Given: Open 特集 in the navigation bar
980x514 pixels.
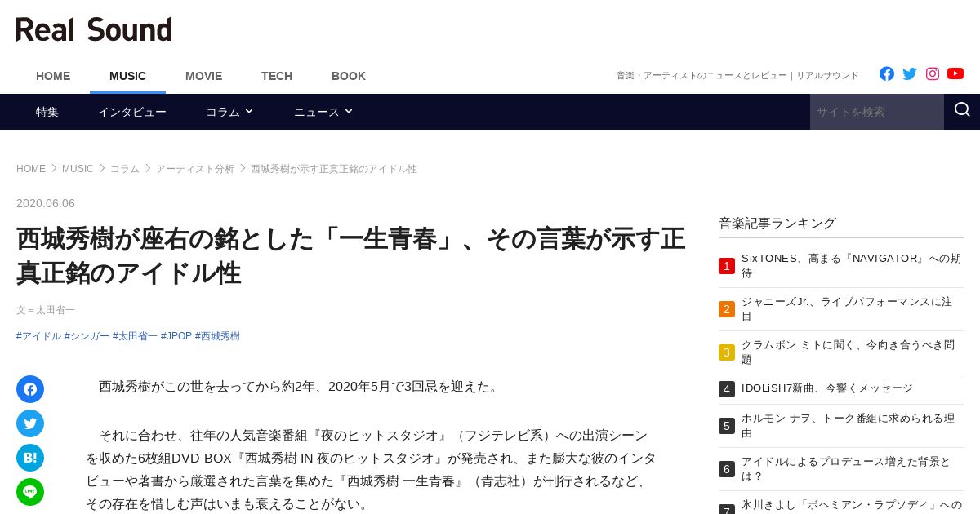Looking at the screenshot, I should (x=47, y=112).
